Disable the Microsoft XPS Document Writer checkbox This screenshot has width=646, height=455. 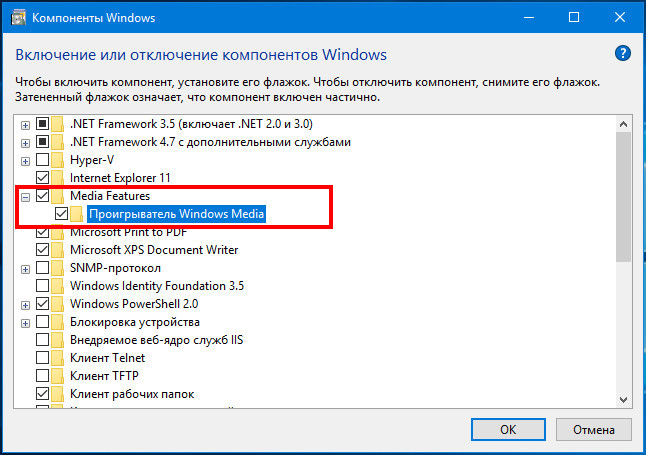tap(42, 250)
